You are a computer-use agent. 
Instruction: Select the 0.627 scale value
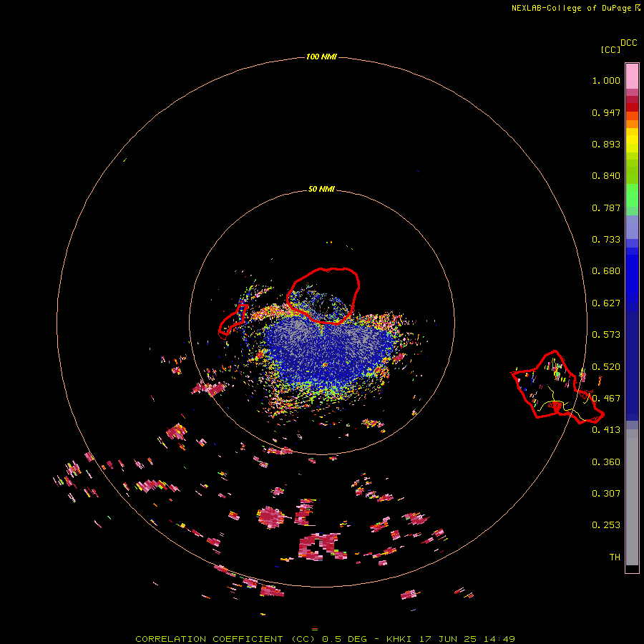tap(606, 303)
